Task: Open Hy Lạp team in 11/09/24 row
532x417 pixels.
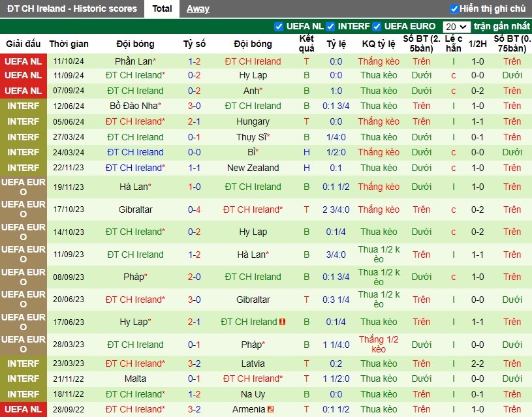Action: [253, 75]
